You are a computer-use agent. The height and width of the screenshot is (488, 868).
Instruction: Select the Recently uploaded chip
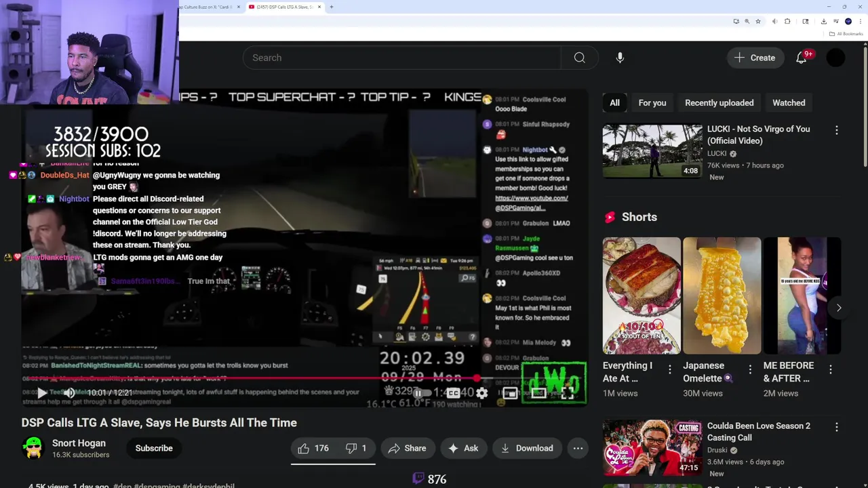tap(719, 103)
